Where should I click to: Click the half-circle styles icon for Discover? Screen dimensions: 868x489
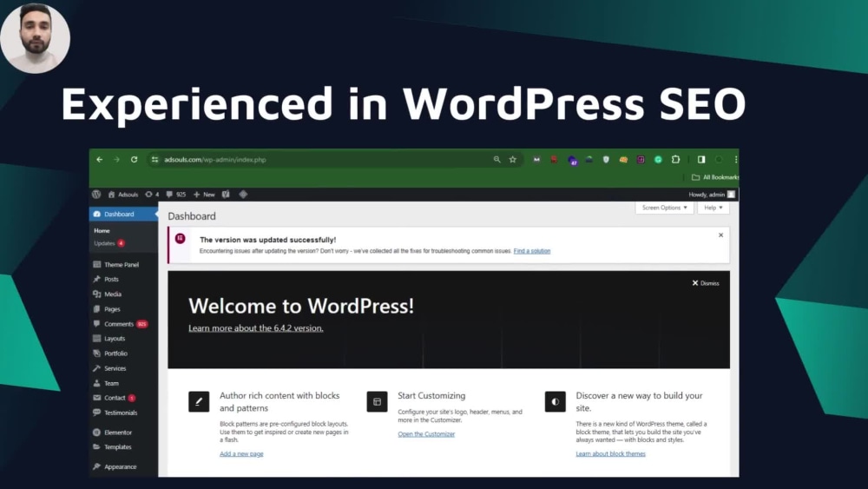(x=556, y=401)
